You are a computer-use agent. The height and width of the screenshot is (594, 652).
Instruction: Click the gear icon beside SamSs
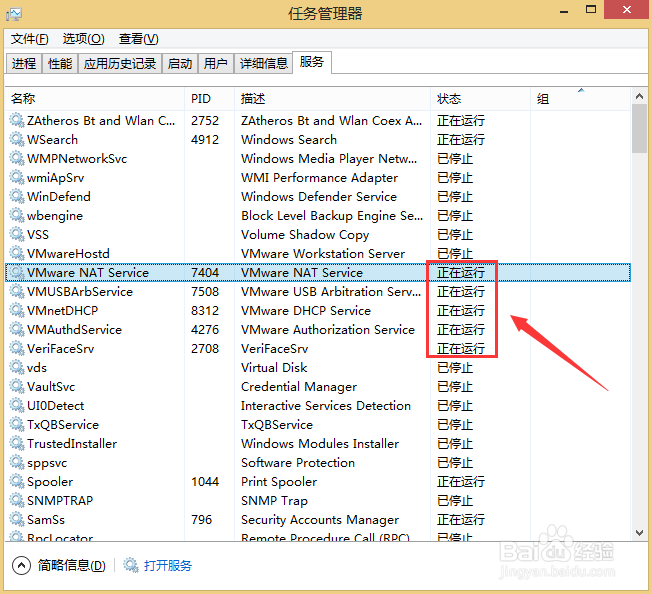[x=17, y=520]
